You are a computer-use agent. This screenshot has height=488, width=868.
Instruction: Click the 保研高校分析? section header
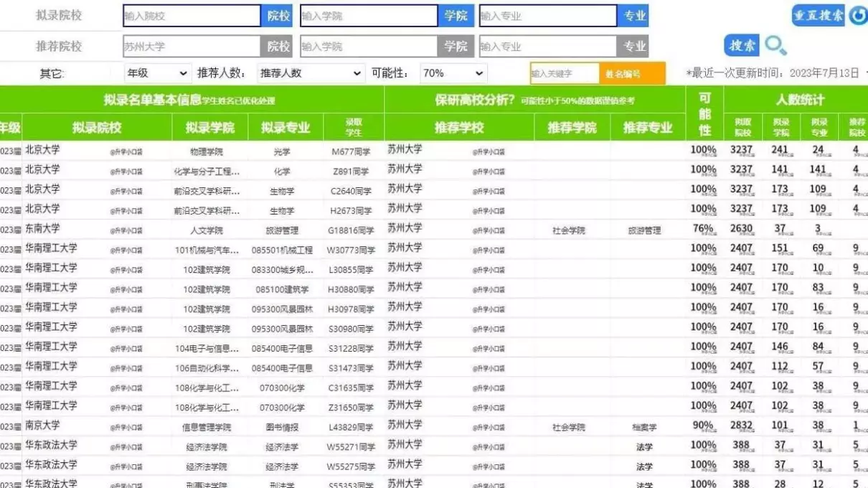[534, 100]
